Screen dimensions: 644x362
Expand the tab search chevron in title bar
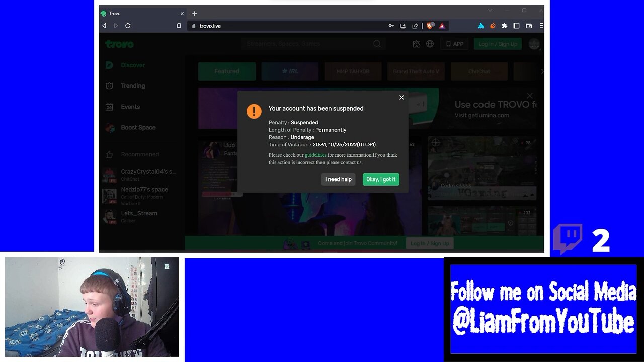[x=490, y=10]
